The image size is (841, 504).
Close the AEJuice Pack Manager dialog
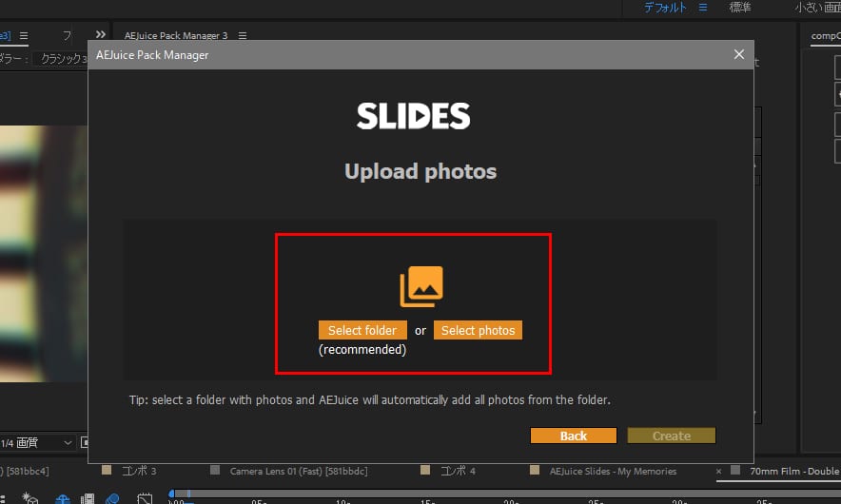(x=739, y=54)
